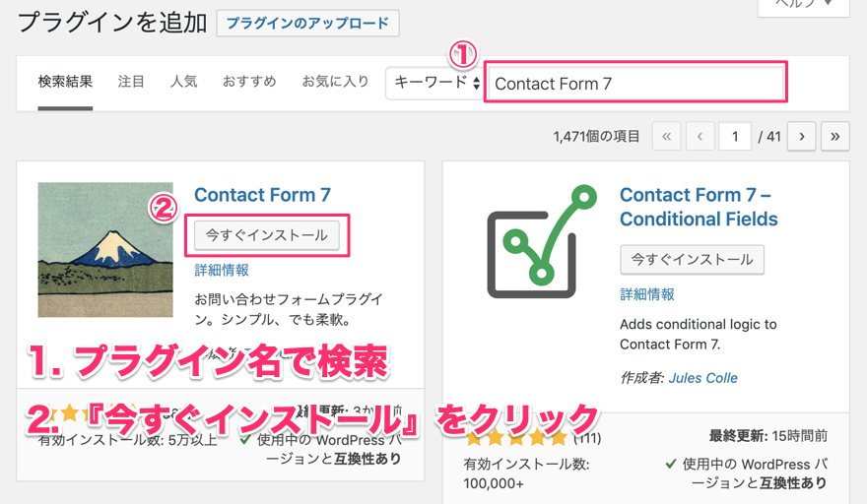The image size is (867, 504).
Task: Open 詳細情報 link for Contact Form 7
Action: tap(222, 270)
